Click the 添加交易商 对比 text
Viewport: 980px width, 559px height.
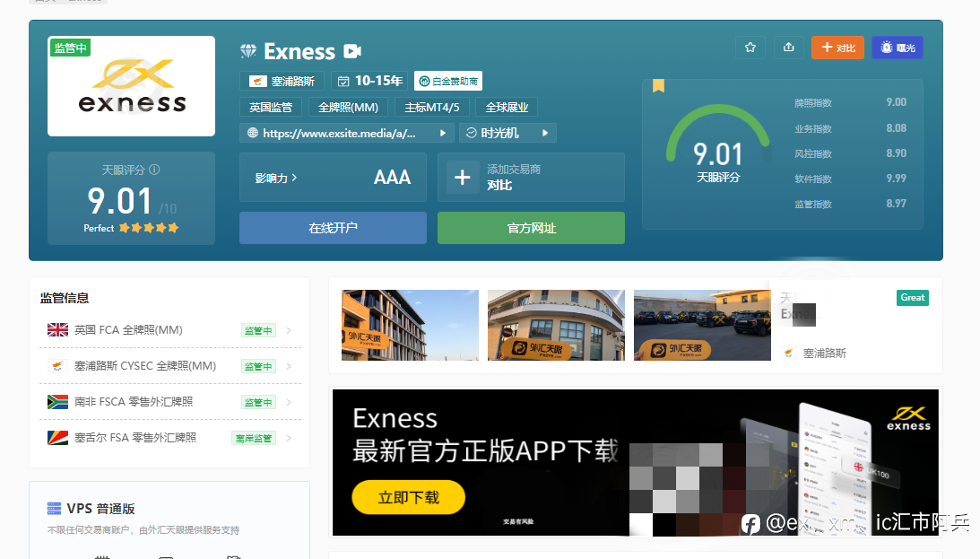pos(514,178)
